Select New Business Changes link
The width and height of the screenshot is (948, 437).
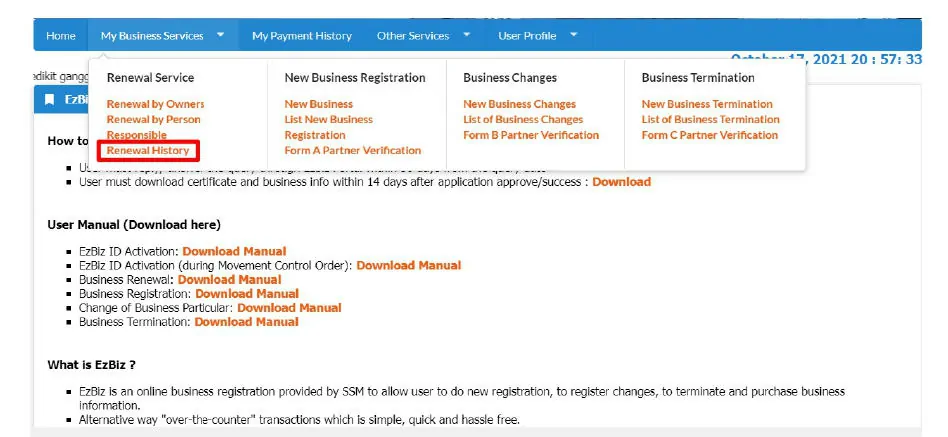(519, 104)
